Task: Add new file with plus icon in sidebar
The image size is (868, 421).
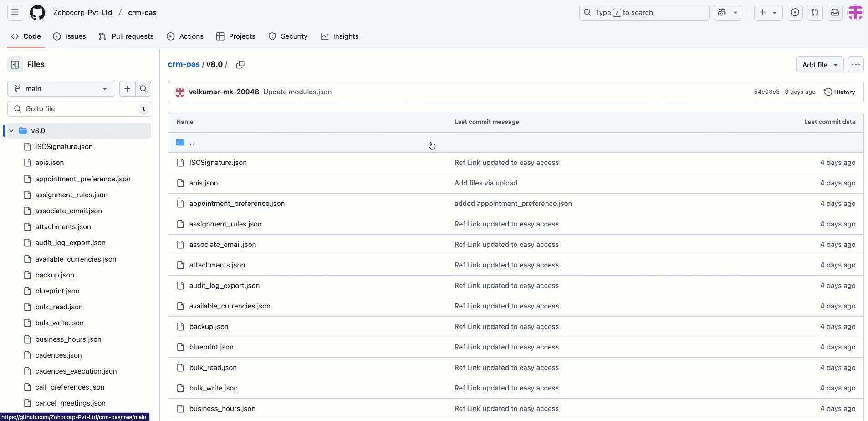Action: tap(128, 89)
